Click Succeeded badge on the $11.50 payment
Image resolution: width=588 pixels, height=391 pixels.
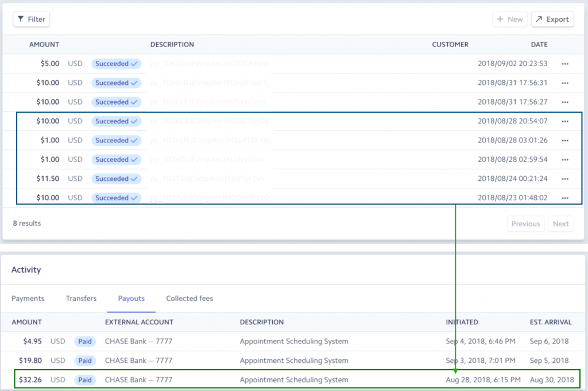point(116,179)
